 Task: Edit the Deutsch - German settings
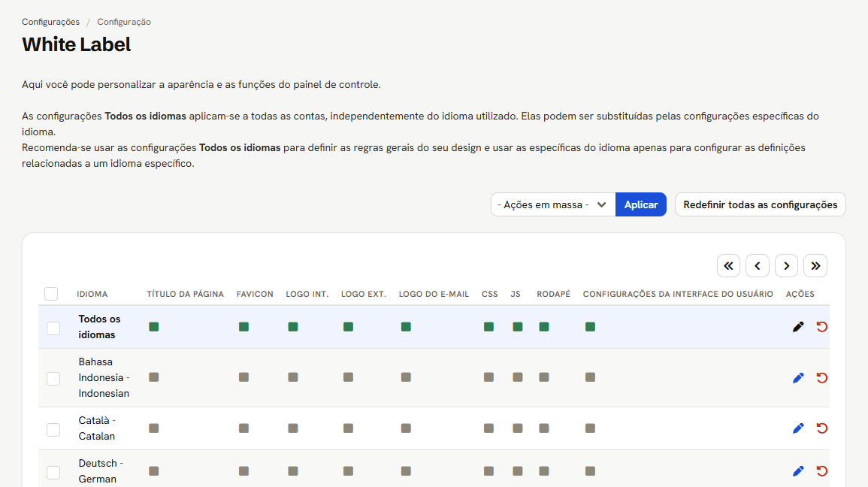point(797,471)
